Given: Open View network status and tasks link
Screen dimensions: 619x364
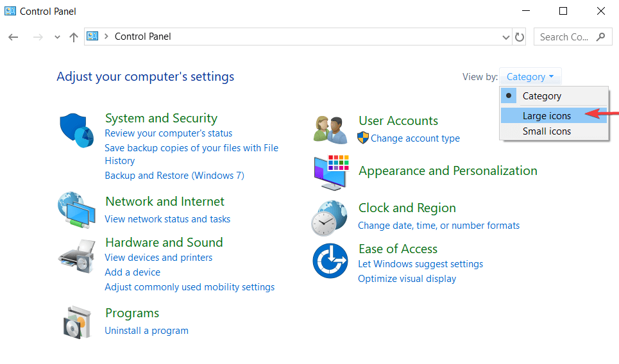Looking at the screenshot, I should (x=167, y=219).
